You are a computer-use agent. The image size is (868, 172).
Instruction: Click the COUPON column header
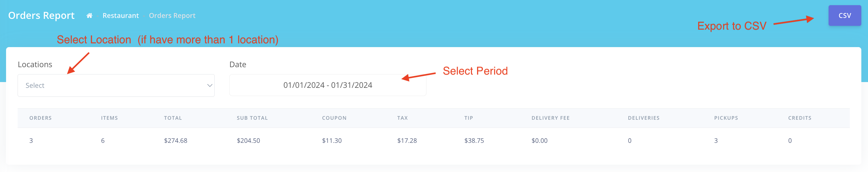[x=334, y=118]
